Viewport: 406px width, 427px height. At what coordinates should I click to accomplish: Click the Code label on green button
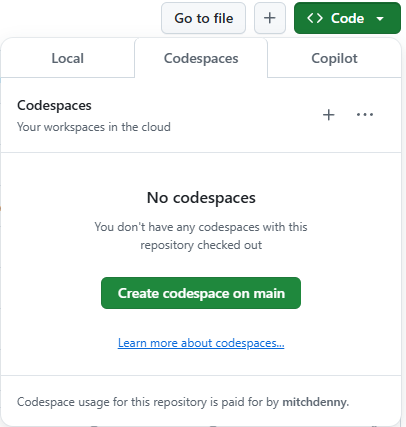pyautogui.click(x=347, y=18)
